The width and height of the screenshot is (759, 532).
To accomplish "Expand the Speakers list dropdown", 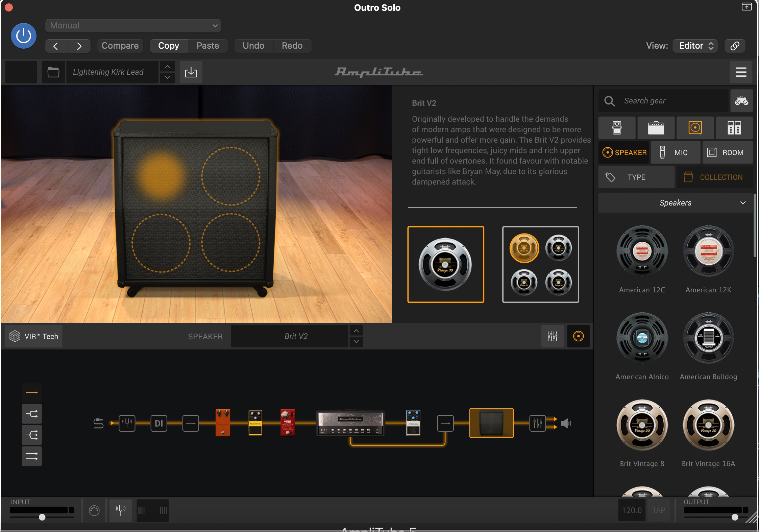I will (x=676, y=203).
